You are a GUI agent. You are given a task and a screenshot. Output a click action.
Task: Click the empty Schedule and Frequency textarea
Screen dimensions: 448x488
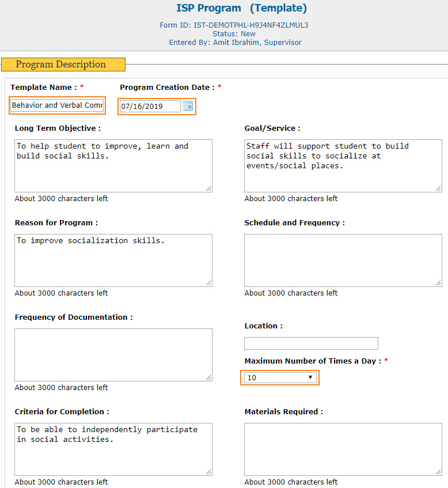click(343, 260)
